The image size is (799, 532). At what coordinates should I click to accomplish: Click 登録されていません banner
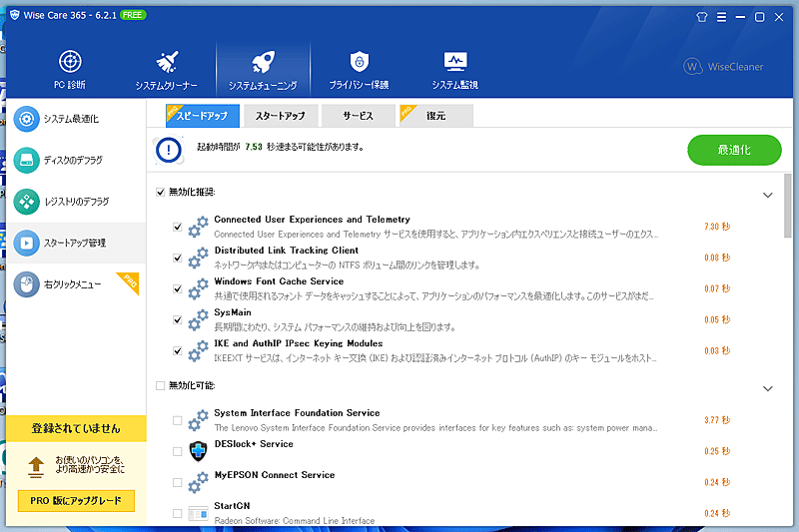76,428
